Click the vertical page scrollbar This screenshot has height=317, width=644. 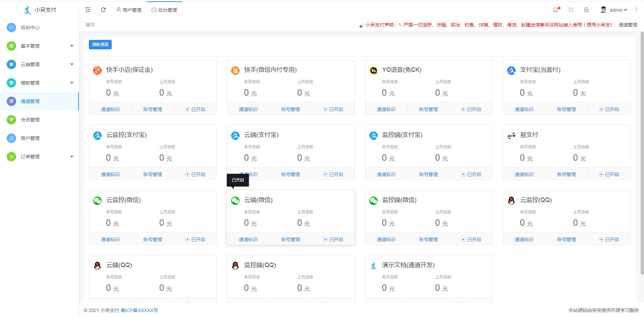(642, 153)
